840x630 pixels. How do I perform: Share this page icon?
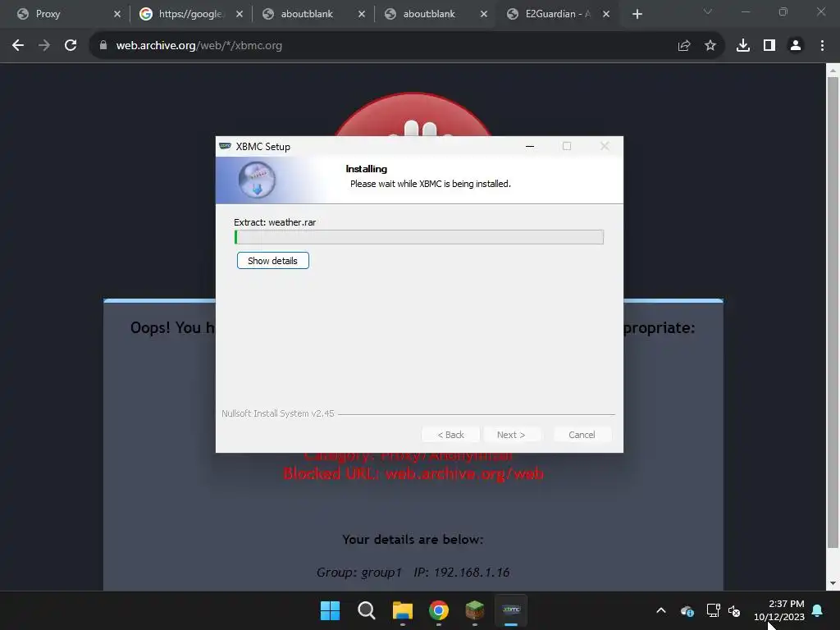[x=684, y=46]
